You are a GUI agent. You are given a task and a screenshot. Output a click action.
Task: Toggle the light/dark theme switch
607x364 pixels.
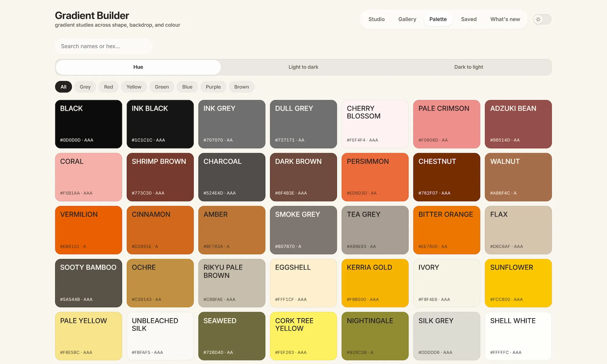pyautogui.click(x=542, y=19)
